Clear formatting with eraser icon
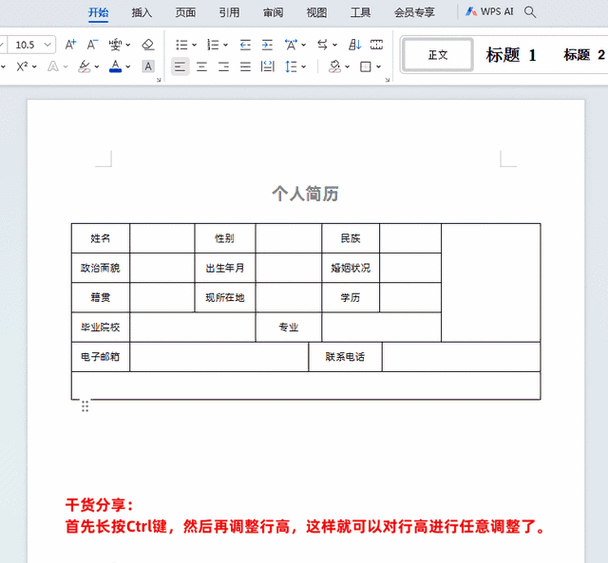608x563 pixels. [148, 45]
